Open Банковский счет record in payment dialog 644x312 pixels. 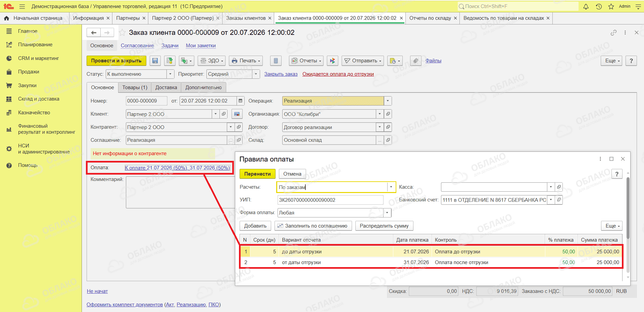559,200
